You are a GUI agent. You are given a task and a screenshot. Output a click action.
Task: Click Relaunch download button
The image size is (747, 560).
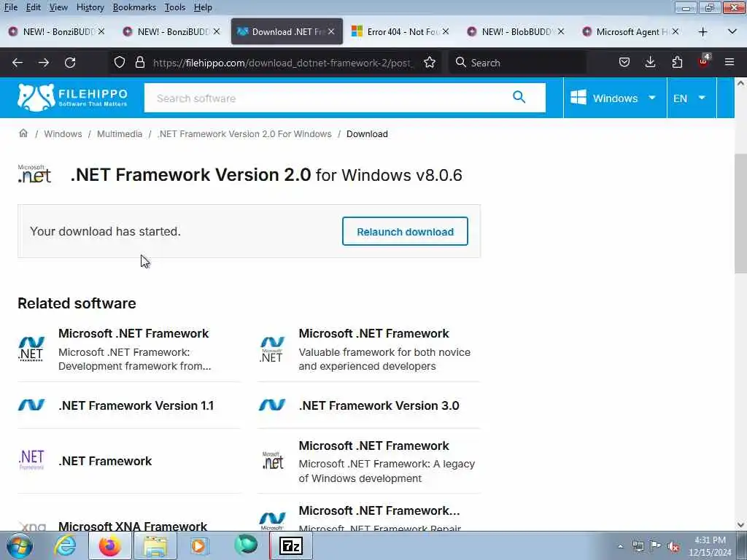coord(405,231)
